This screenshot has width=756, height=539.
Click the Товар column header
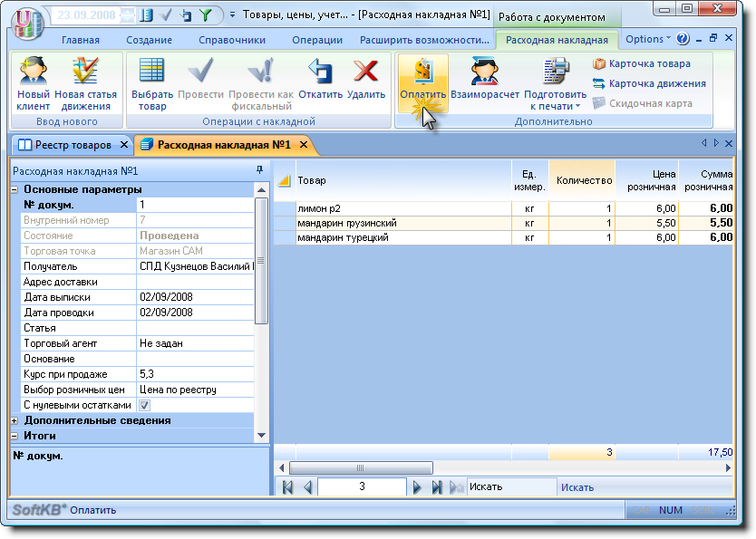404,180
